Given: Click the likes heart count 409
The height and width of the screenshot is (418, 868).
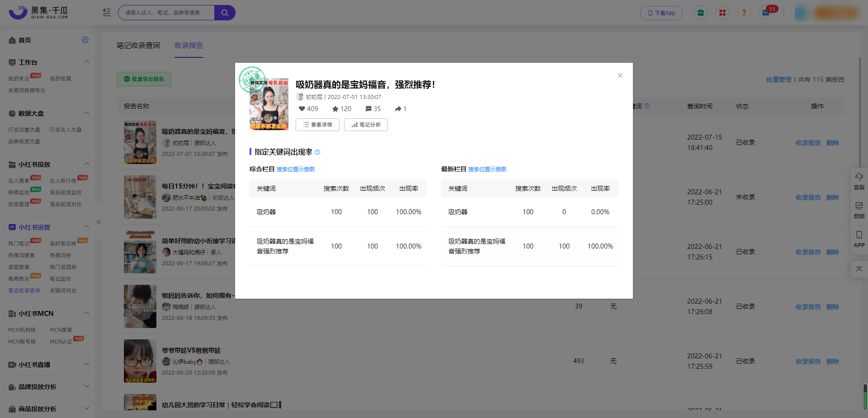Looking at the screenshot, I should [x=308, y=109].
